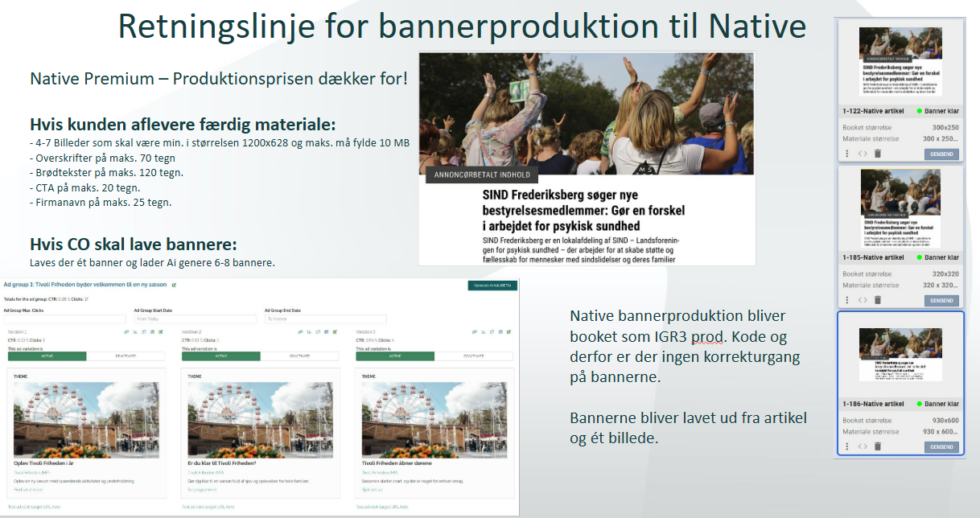This screenshot has width=980, height=518.
Task: Set Variation 1 to DEACTIVATE
Action: click(x=126, y=356)
